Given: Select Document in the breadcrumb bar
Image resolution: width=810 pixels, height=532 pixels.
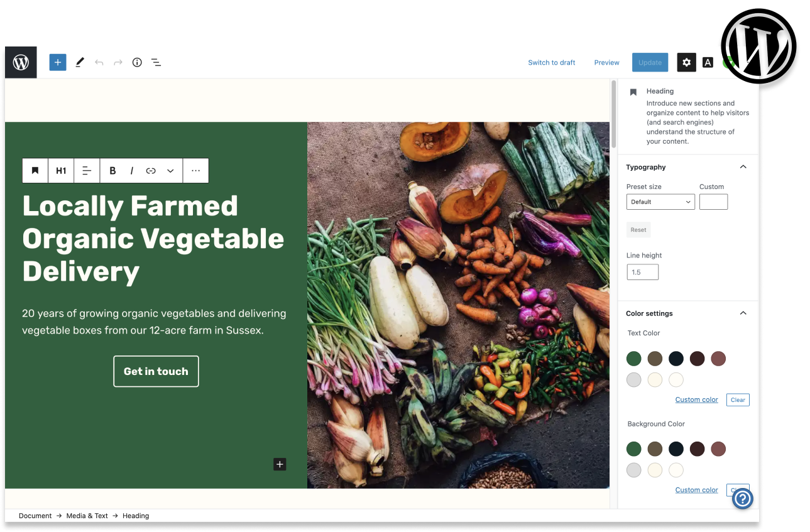Looking at the screenshot, I should [35, 516].
